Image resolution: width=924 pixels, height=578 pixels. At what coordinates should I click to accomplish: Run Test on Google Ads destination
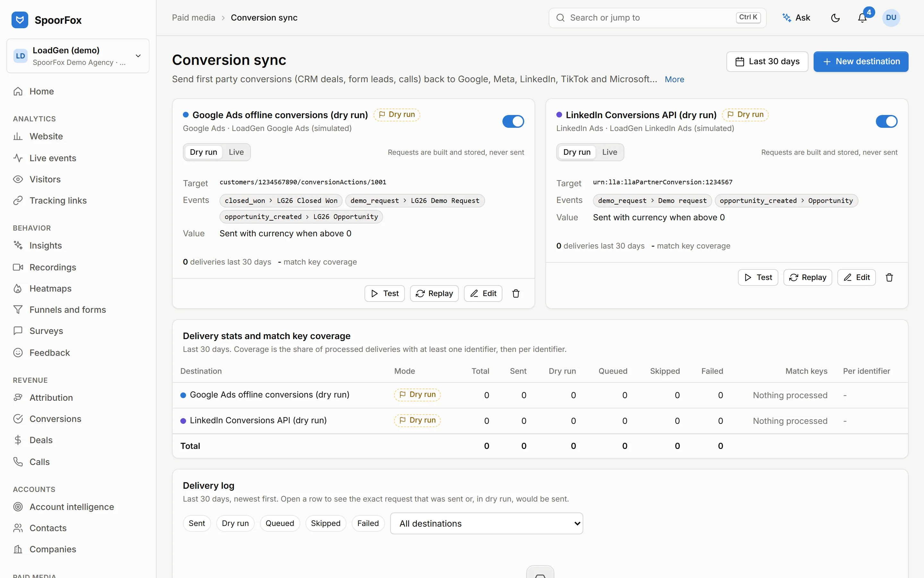point(384,293)
